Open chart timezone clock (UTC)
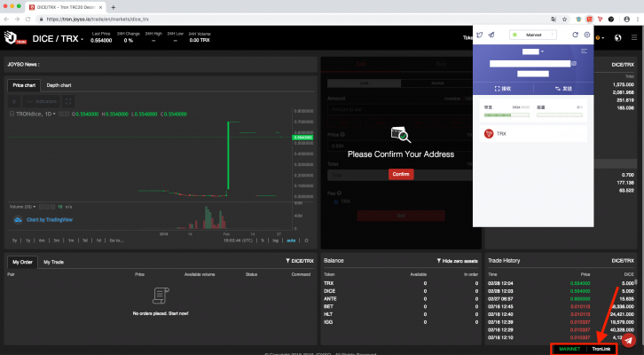The height and width of the screenshot is (355, 644). (238, 241)
